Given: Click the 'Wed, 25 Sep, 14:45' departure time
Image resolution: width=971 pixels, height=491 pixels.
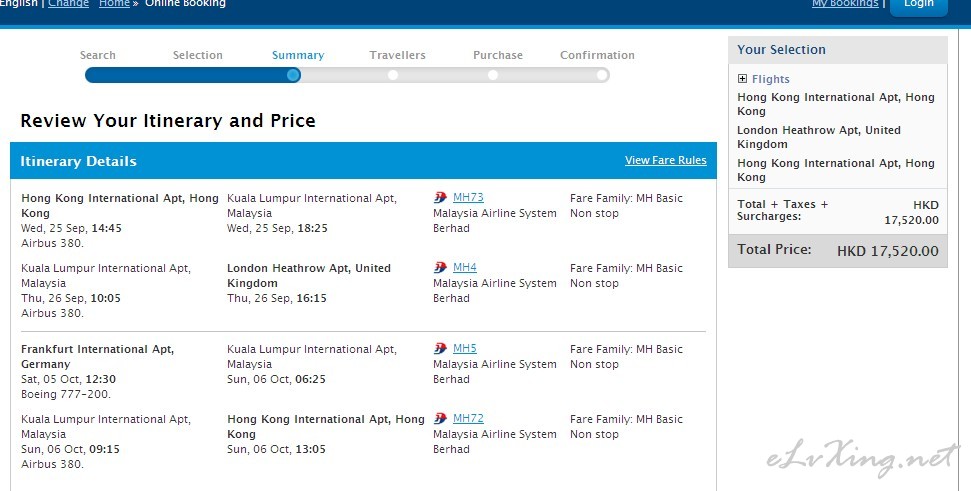Looking at the screenshot, I should click(71, 228).
